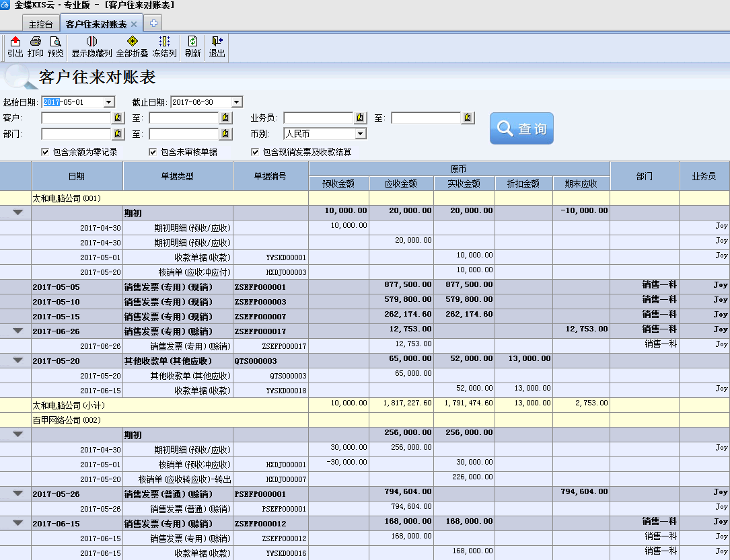
Task: Open the 截止日期 date dropdown
Action: pos(237,102)
